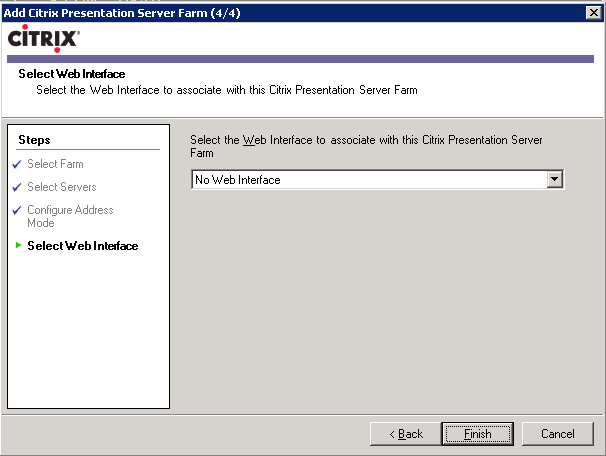The image size is (606, 456).
Task: Expand the Web Interface dropdown arrow
Action: (554, 180)
